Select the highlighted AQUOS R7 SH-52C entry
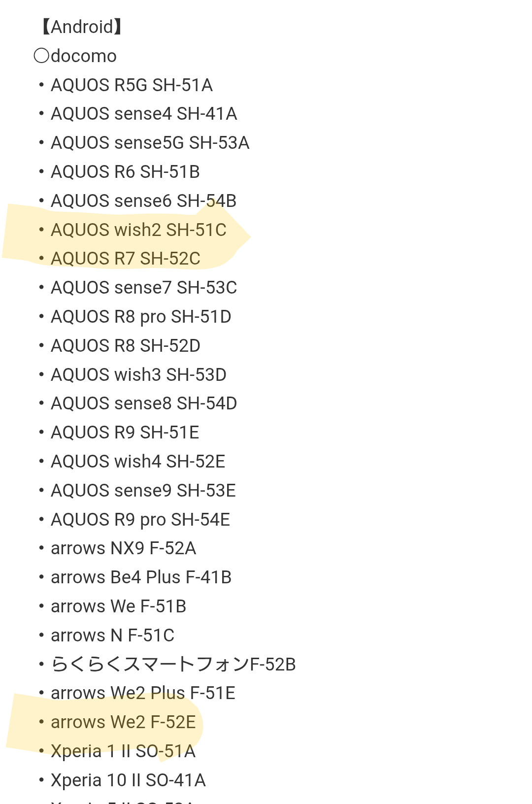Screen dimensions: 532x804 [126, 259]
